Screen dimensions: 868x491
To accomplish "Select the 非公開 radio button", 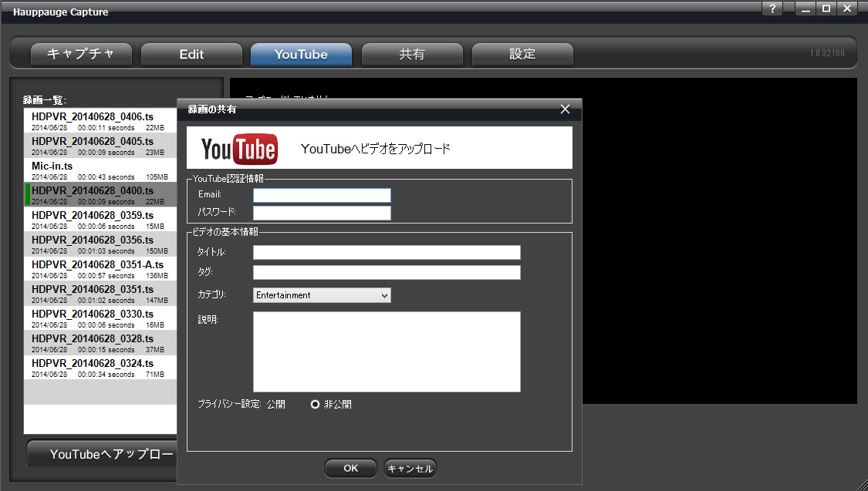I will tap(315, 404).
